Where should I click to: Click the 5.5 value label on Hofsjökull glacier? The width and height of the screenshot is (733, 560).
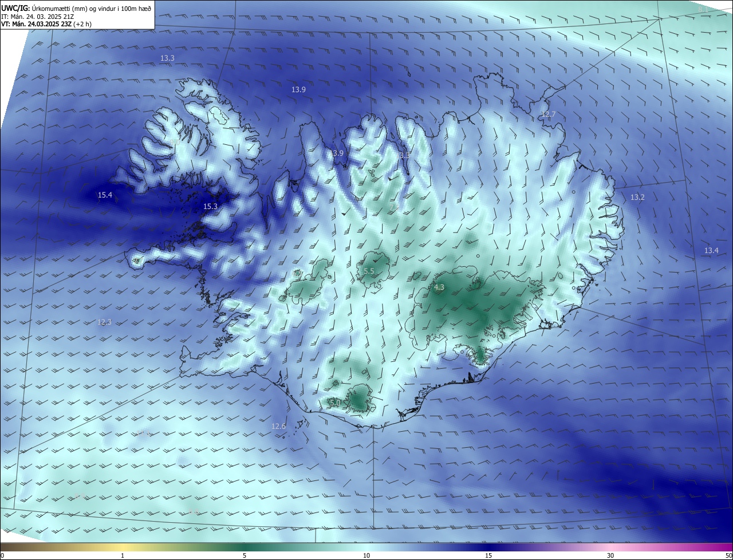point(369,271)
